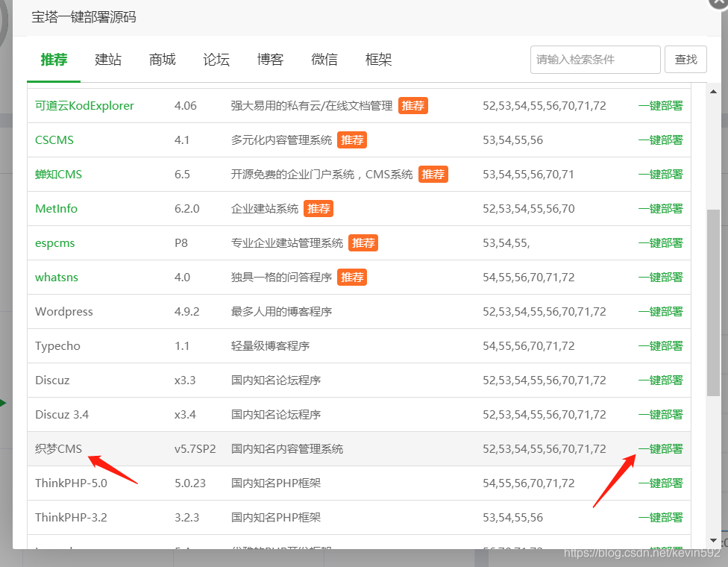Image resolution: width=728 pixels, height=567 pixels.
Task: Click the 推荐 badge in the MetInfo row
Action: [318, 209]
